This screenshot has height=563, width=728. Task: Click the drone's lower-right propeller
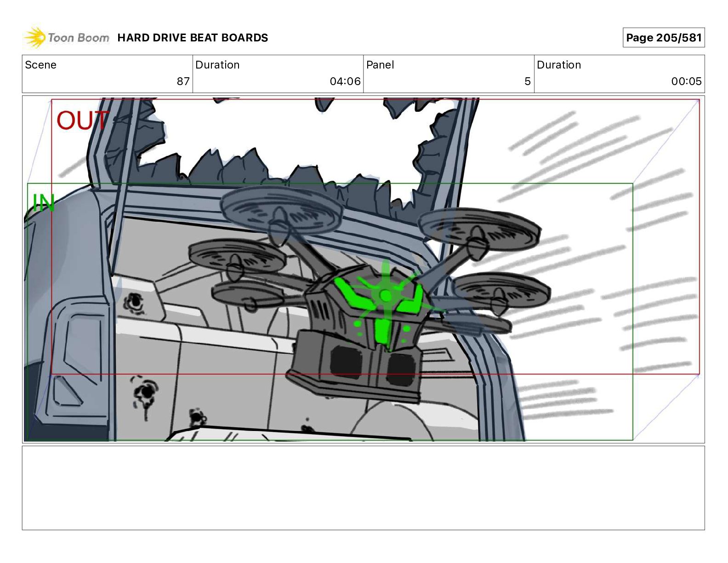[x=500, y=290]
